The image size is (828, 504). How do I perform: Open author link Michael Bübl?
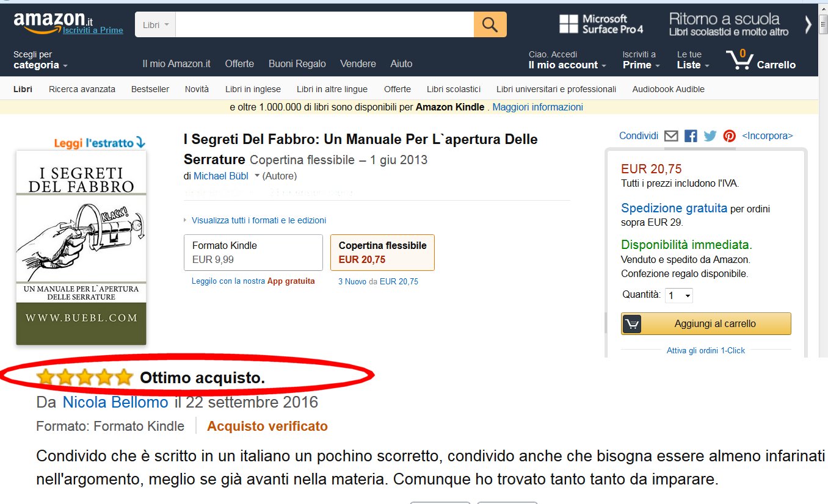tap(222, 176)
